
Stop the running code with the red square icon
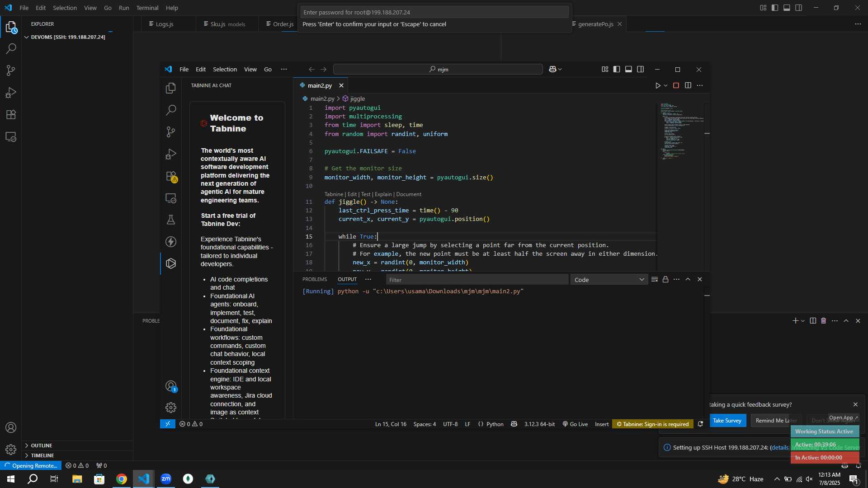click(676, 85)
